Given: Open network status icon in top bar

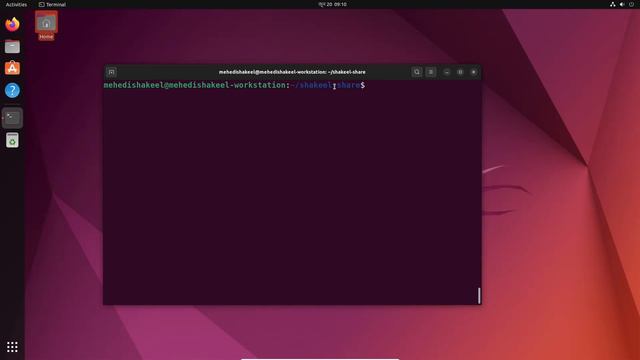Looking at the screenshot, I should coord(613,4).
